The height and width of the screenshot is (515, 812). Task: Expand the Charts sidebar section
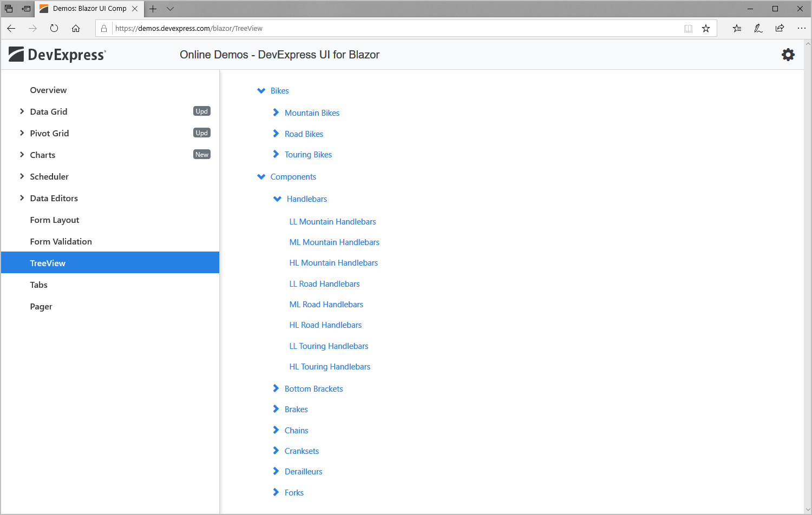[22, 155]
